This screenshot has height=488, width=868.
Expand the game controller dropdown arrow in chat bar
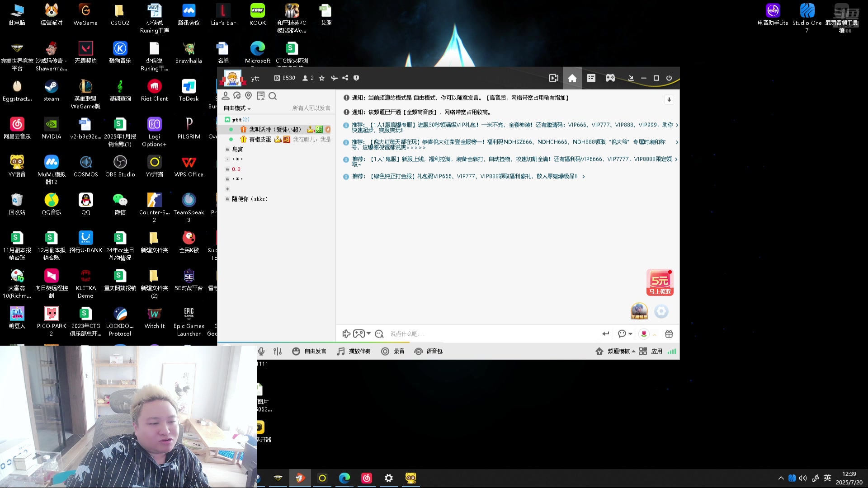369,334
